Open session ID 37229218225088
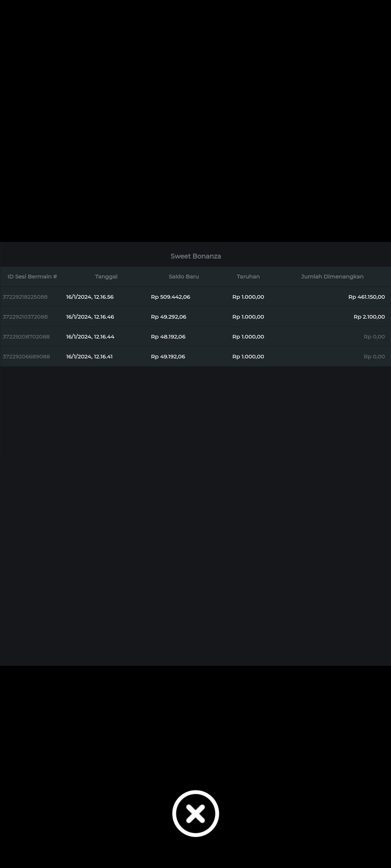This screenshot has width=391, height=868. click(x=25, y=297)
